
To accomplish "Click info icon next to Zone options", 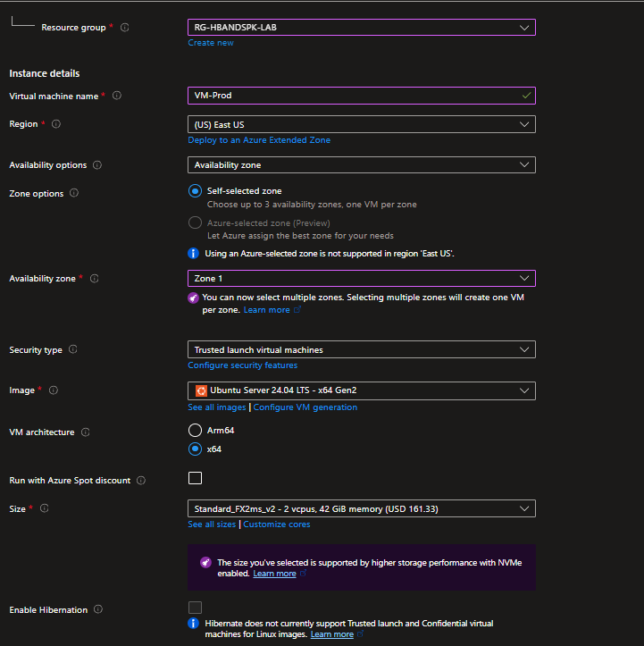I will [x=74, y=193].
